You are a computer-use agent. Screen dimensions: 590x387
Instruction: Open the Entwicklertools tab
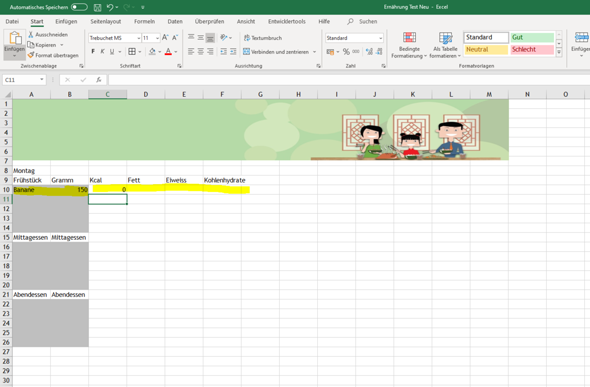[x=287, y=21]
